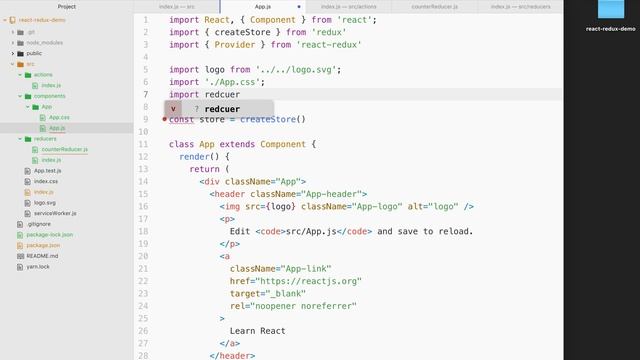
Task: Click 'noopener noreferrer' string on line 24
Action: tap(303, 306)
